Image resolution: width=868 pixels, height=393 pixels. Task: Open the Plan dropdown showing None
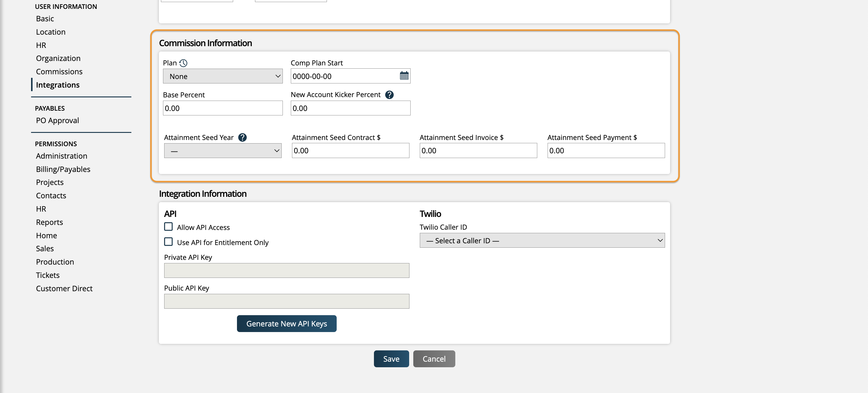pyautogui.click(x=222, y=76)
